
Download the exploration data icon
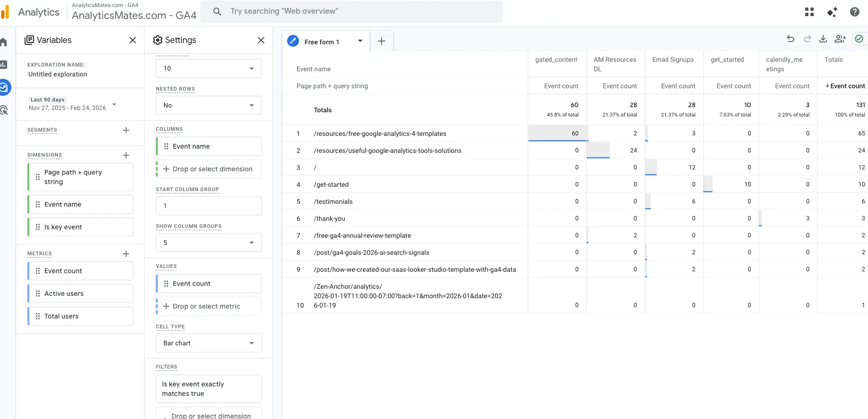tap(823, 39)
